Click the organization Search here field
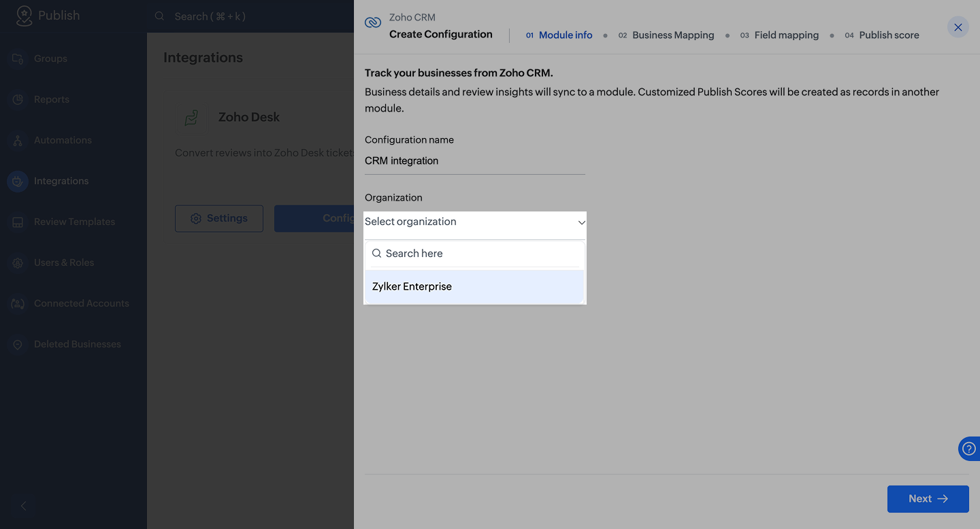This screenshot has width=980, height=529. tap(480, 254)
